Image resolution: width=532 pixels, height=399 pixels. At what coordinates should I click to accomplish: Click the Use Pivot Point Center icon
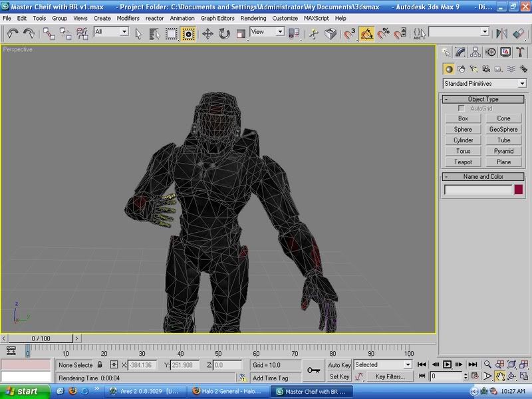tap(294, 34)
